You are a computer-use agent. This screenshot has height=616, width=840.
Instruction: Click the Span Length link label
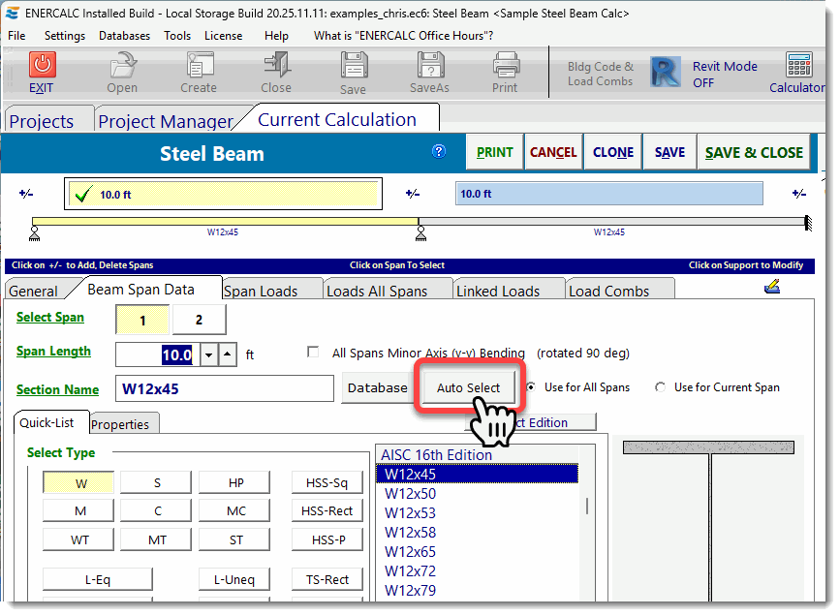tap(53, 352)
